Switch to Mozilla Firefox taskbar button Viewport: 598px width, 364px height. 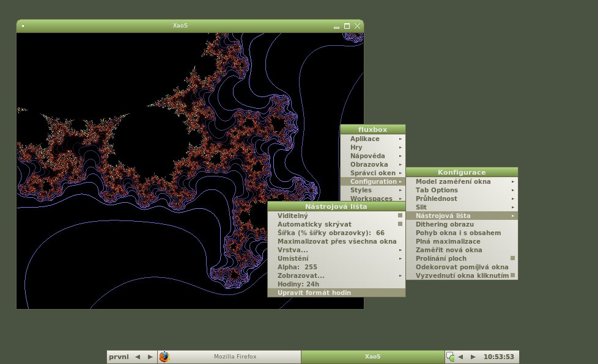click(x=235, y=357)
